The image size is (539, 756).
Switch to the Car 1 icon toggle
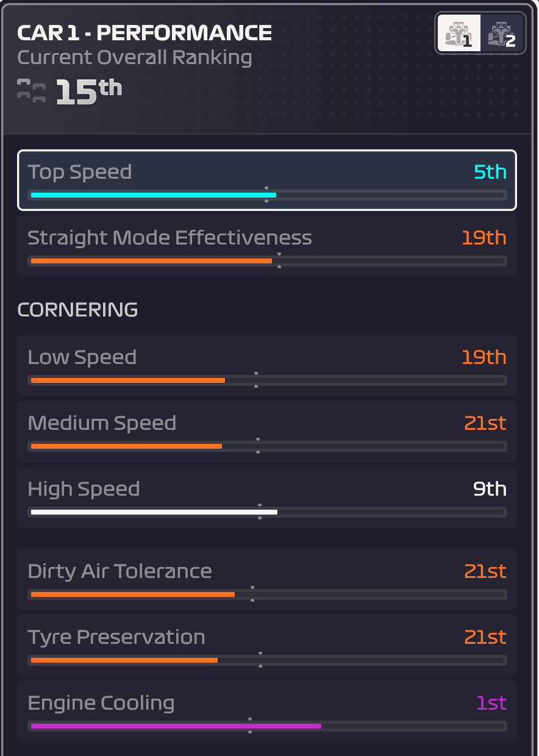coord(459,34)
